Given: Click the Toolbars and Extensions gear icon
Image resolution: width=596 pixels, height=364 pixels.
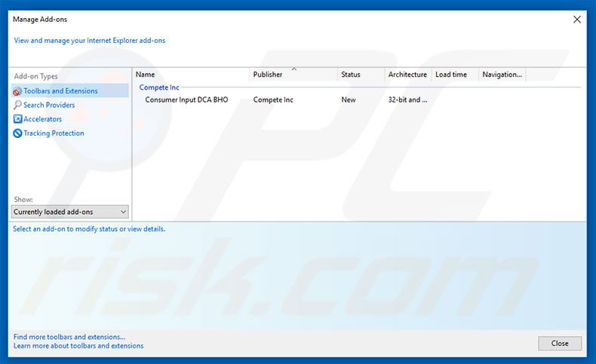Looking at the screenshot, I should click(17, 91).
